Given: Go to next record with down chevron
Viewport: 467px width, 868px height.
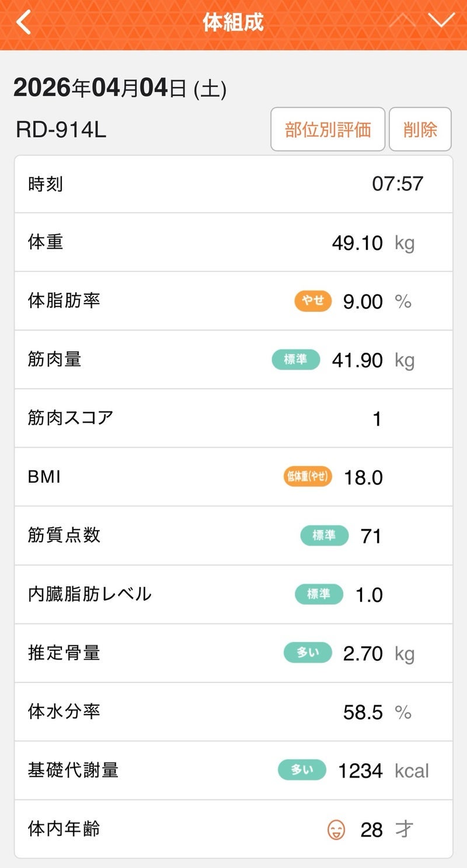Looking at the screenshot, I should [441, 20].
